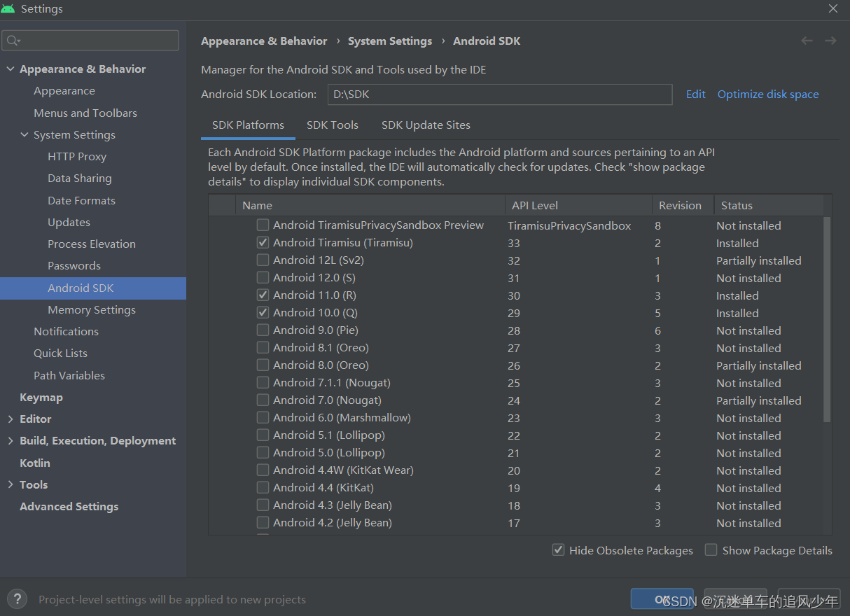Sort by API Level column header
Screen dimensions: 850x616
click(578, 206)
